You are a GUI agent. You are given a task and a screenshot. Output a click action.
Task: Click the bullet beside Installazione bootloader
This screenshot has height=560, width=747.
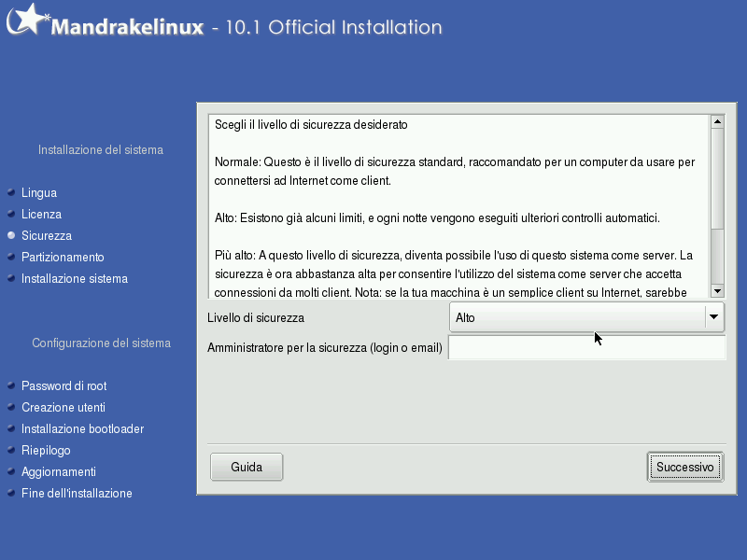pos(11,429)
